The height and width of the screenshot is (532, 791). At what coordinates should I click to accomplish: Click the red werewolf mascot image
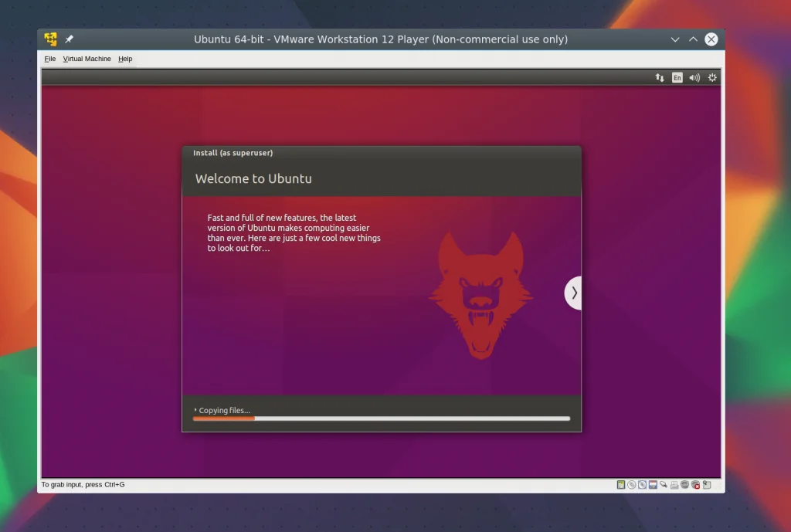(480, 294)
